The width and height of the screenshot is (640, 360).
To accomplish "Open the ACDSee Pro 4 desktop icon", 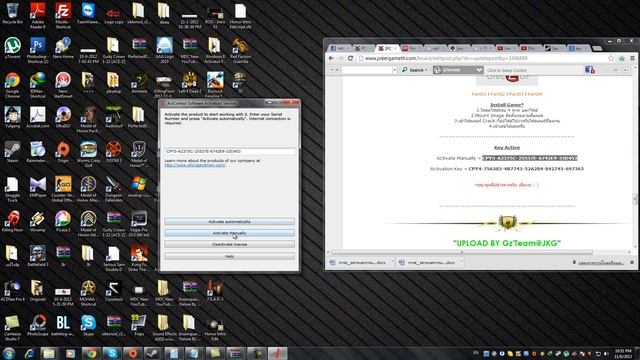I will click(12, 291).
